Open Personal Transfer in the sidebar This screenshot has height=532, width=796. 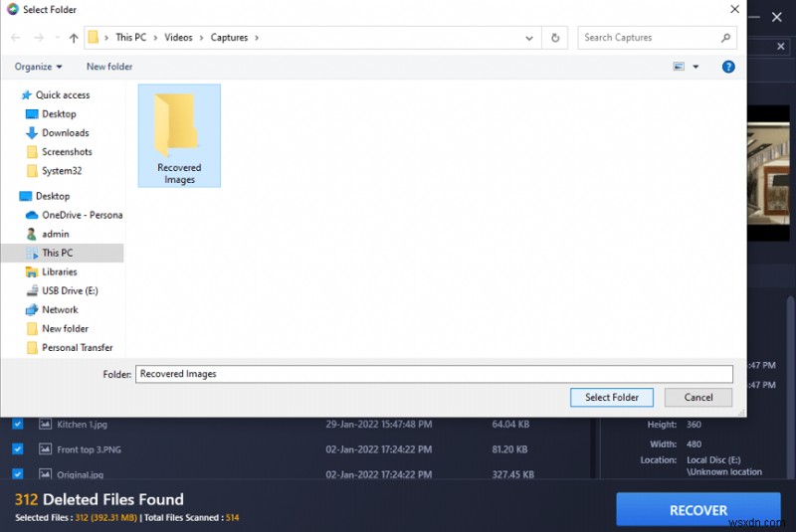77,348
